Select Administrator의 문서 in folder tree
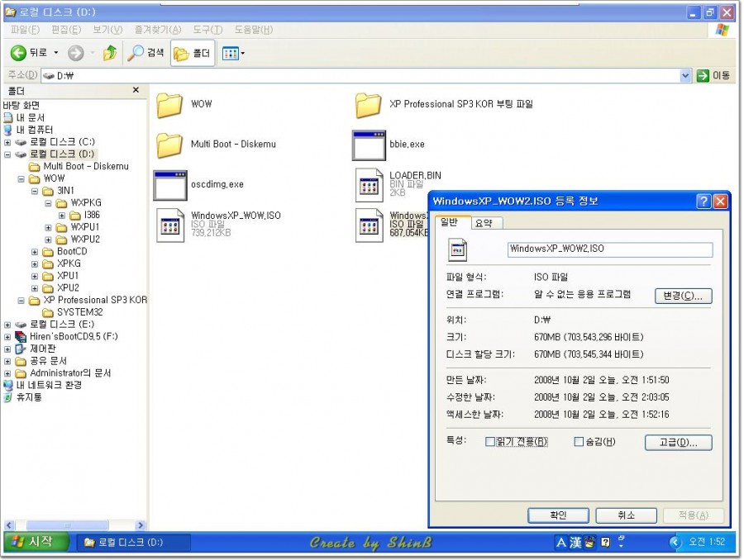Screen dimensions: 744x560 (70, 373)
